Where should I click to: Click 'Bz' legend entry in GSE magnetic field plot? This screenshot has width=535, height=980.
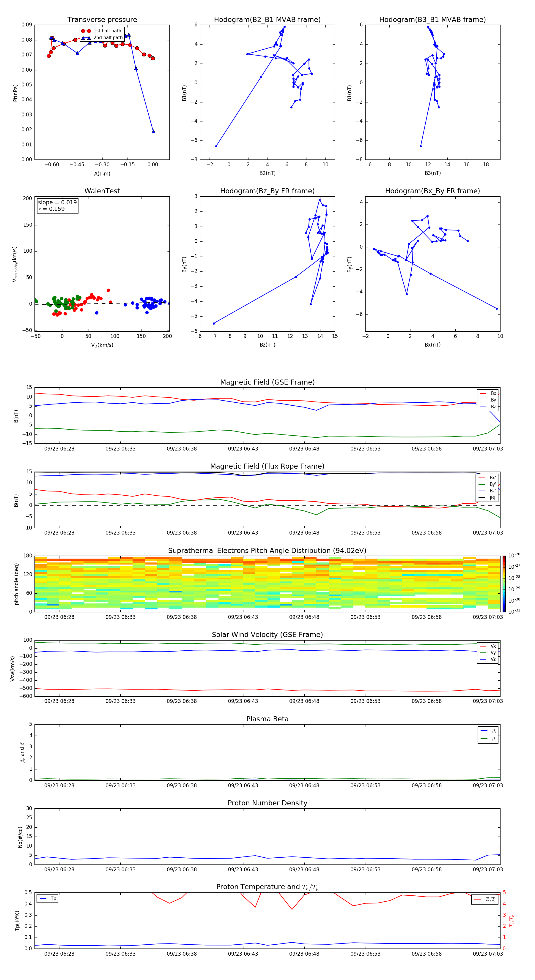(x=488, y=407)
